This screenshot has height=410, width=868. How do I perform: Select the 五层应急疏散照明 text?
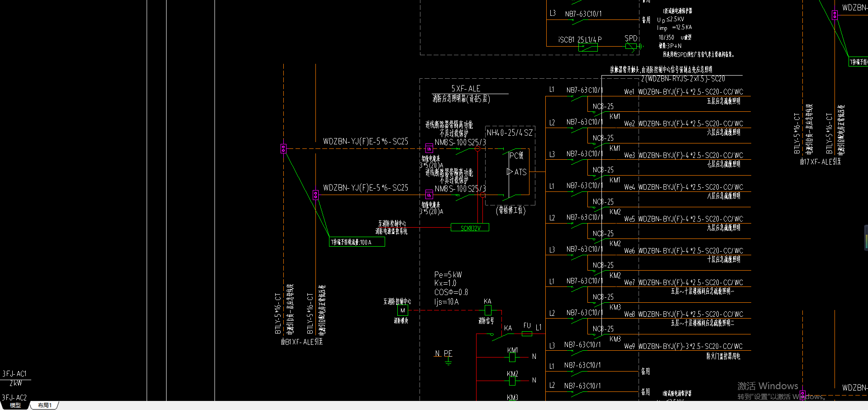pyautogui.click(x=724, y=101)
